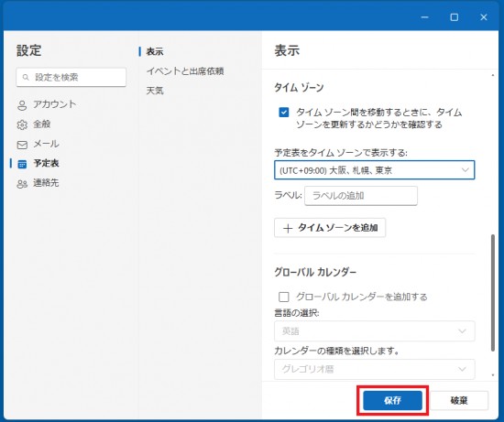The width and height of the screenshot is (504, 422).
Task: Save settings with the 保存 button
Action: [x=392, y=400]
